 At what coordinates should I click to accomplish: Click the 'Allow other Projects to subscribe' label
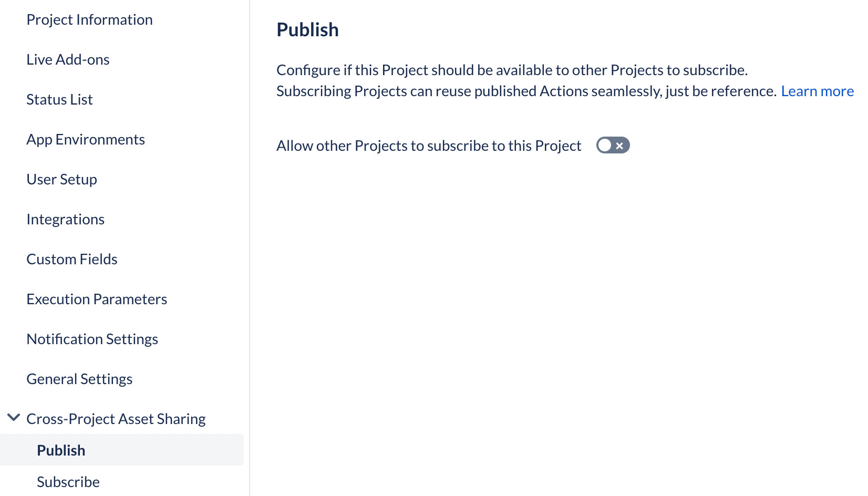click(x=429, y=146)
